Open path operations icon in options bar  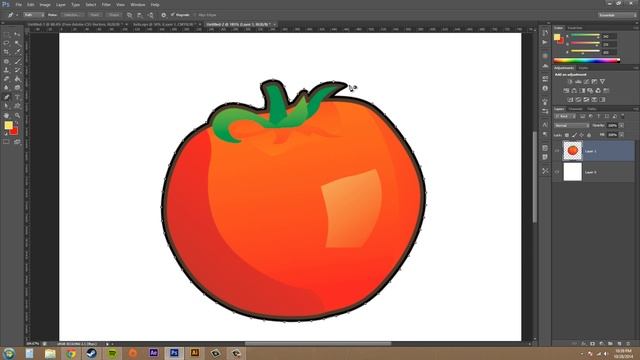click(129, 15)
